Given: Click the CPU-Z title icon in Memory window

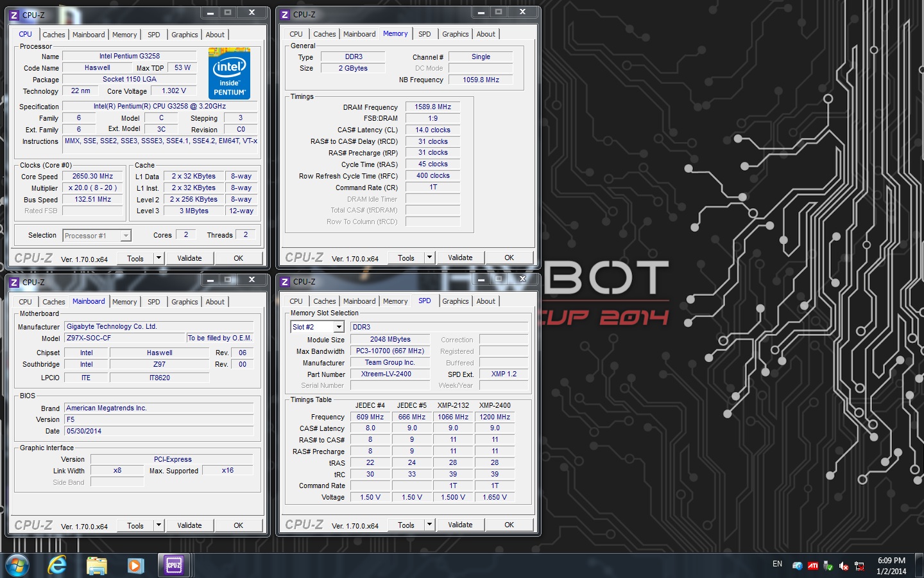Looking at the screenshot, I should (285, 14).
